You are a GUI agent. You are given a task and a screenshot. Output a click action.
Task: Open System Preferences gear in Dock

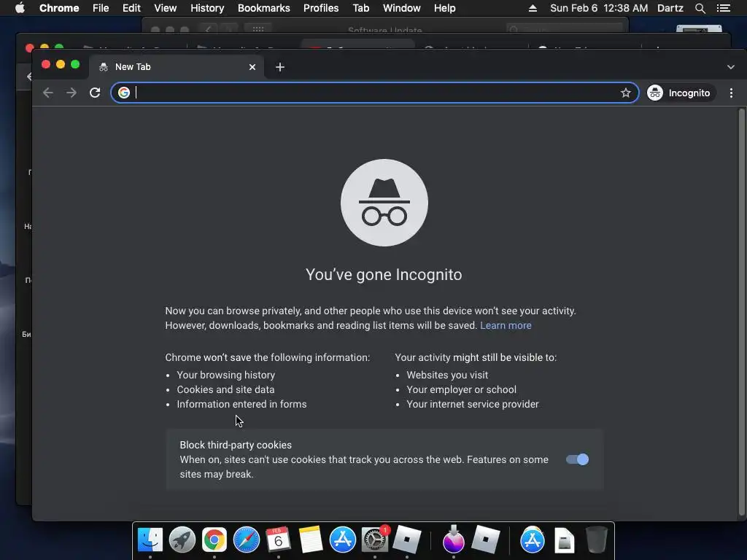click(375, 540)
